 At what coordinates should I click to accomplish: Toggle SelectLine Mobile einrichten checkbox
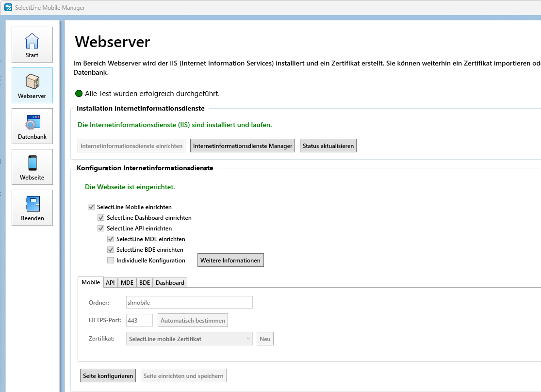[91, 207]
